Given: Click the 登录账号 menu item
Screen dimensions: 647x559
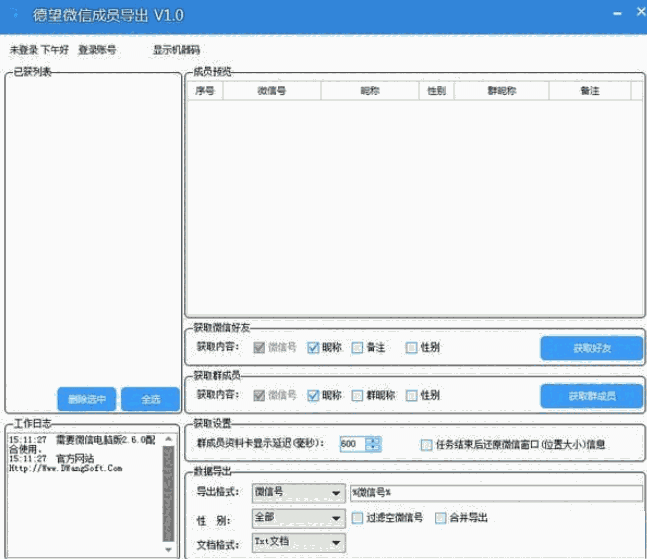Looking at the screenshot, I should coord(97,49).
